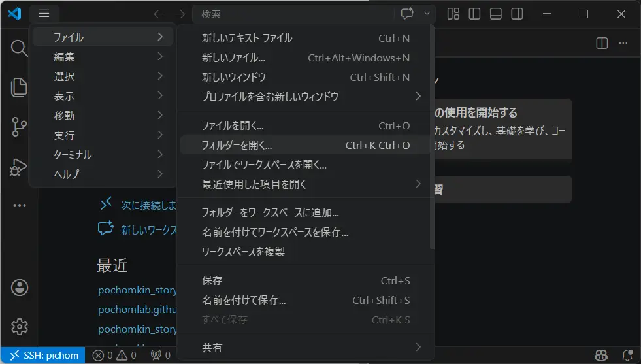
Task: Open the 選択 menu
Action: pos(103,76)
